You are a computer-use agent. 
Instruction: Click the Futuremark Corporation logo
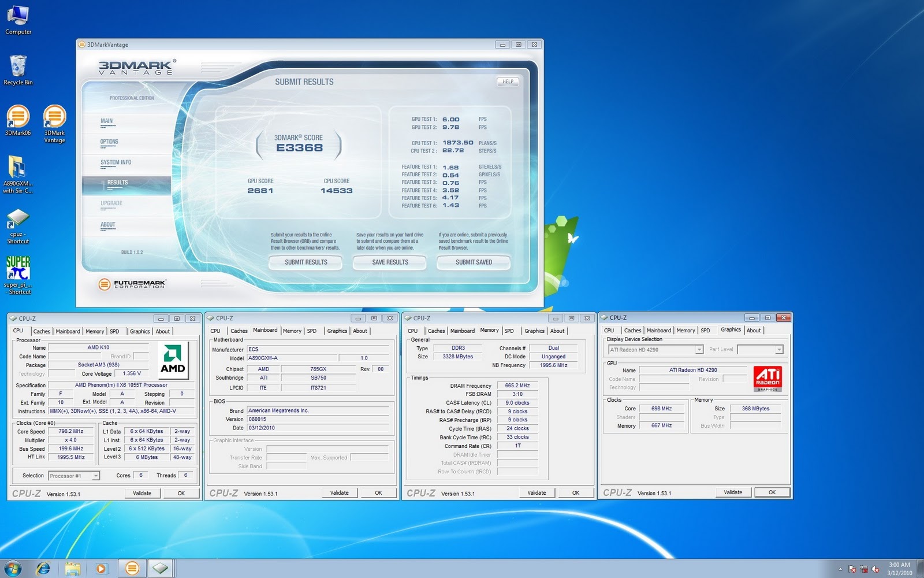pos(132,284)
